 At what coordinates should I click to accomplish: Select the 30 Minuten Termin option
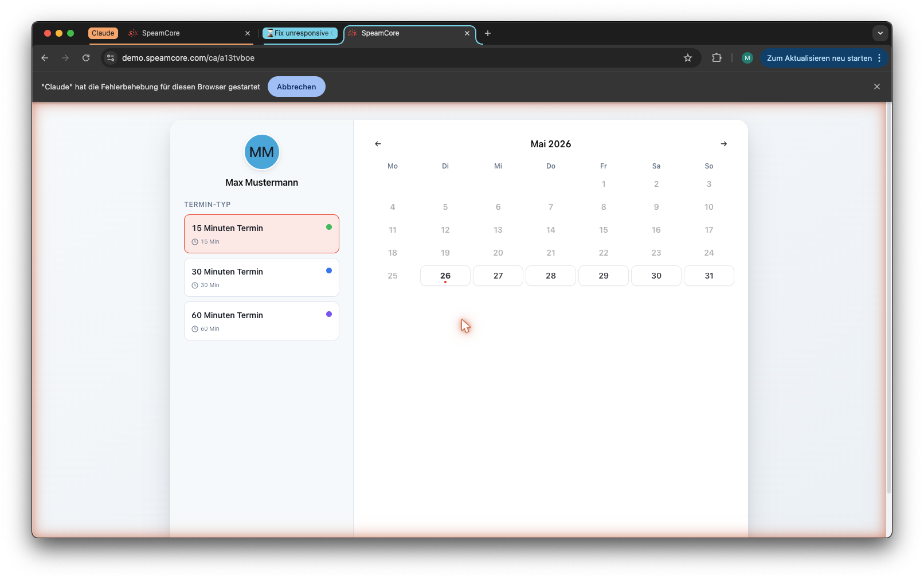click(261, 277)
